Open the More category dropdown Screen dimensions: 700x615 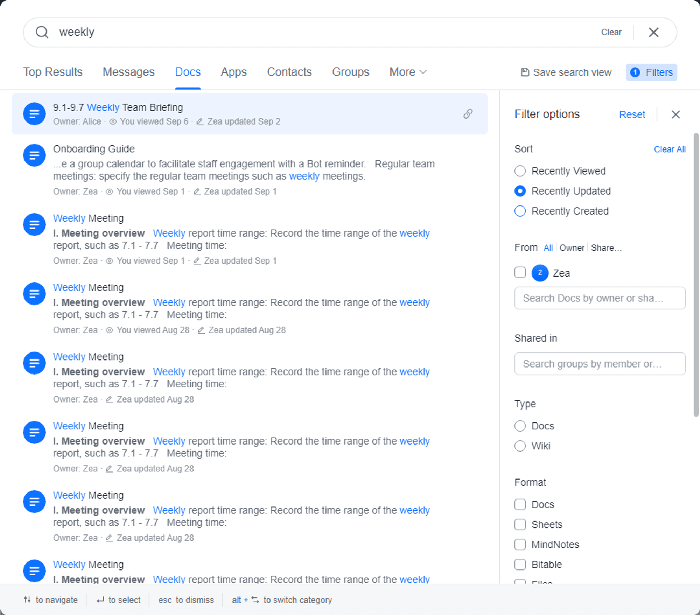407,72
